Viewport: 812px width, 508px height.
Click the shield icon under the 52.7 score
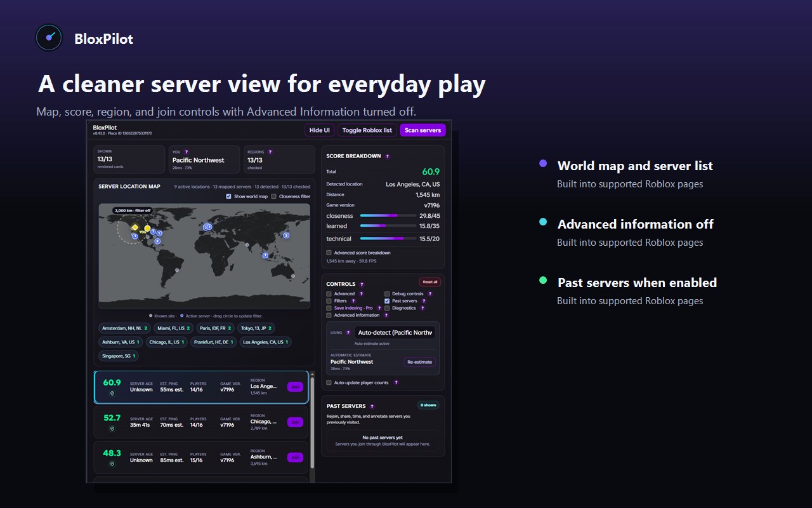pyautogui.click(x=112, y=429)
